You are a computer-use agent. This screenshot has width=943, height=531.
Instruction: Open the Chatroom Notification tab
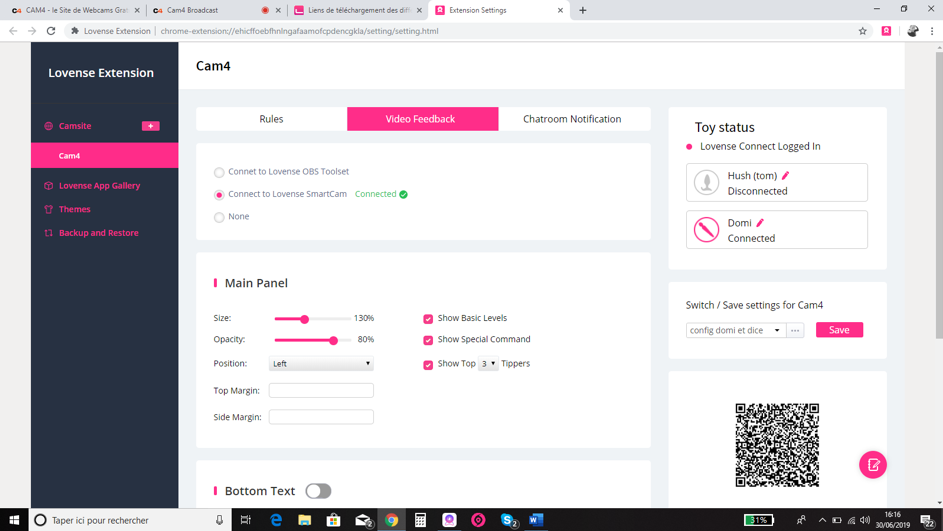[x=572, y=119]
